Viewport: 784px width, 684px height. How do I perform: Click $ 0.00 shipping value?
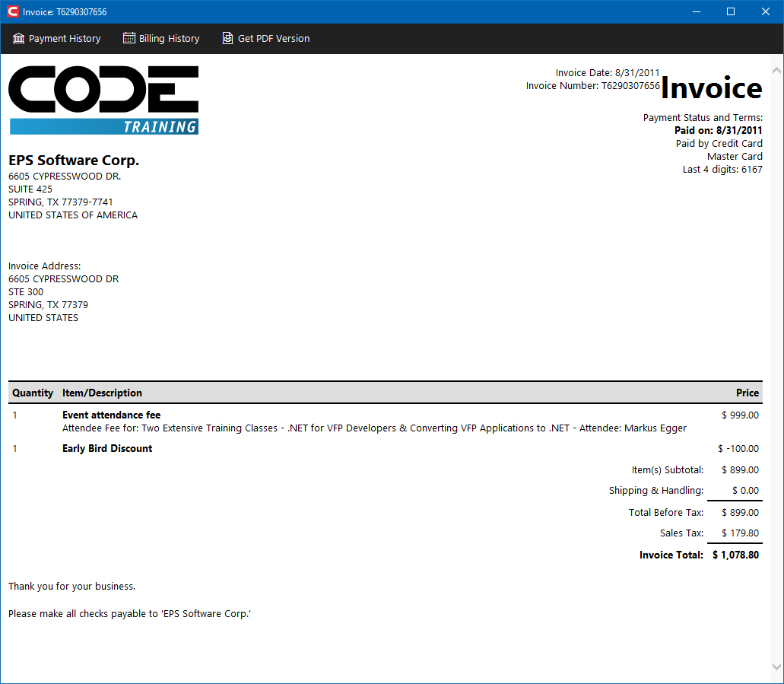click(745, 491)
